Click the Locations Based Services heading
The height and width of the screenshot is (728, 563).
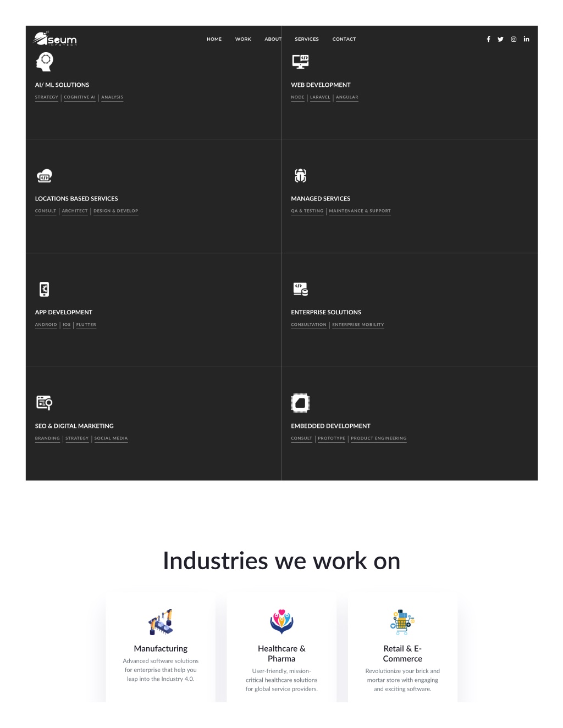pos(76,198)
